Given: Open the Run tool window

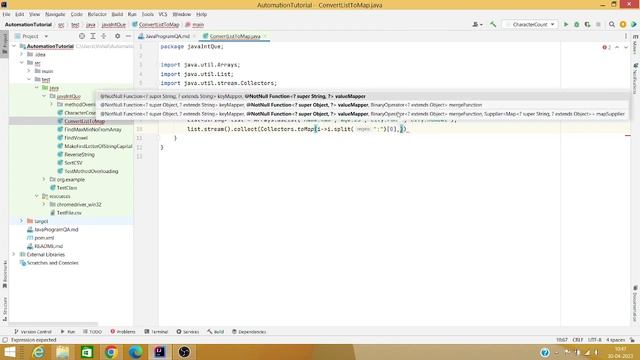Looking at the screenshot, I should tap(68, 331).
